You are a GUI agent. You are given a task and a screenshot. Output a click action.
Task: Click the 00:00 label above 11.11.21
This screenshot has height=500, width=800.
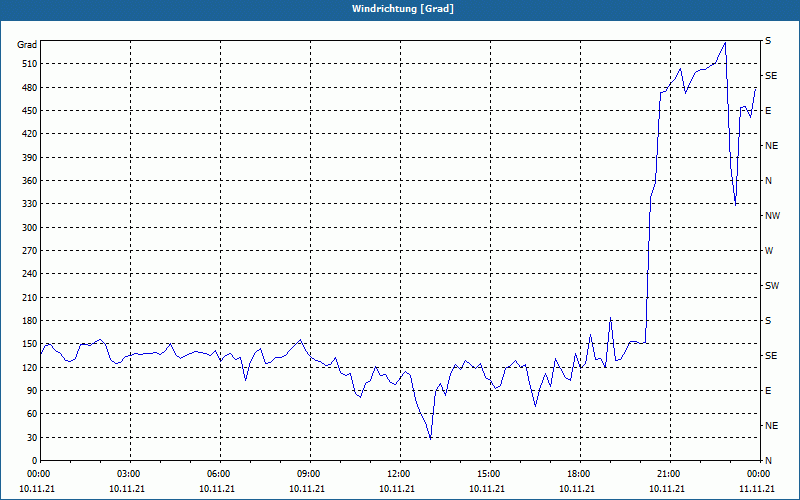758,474
